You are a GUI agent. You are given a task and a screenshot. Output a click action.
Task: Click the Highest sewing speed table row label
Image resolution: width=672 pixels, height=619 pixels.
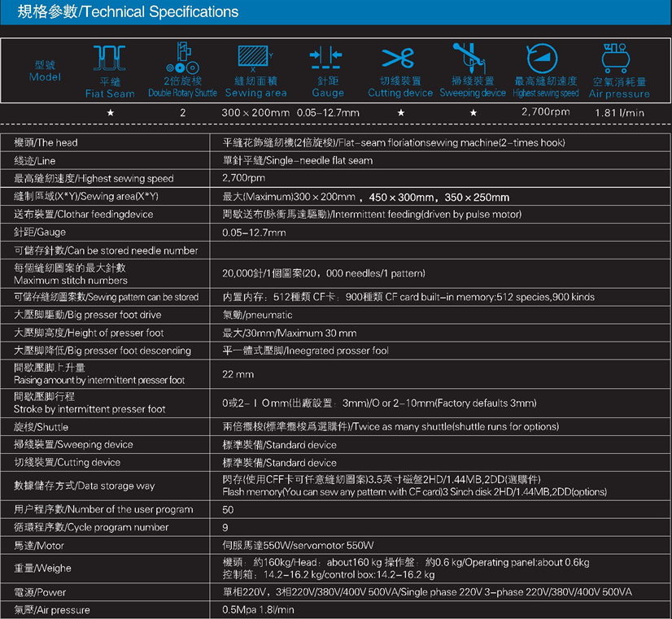[94, 178]
